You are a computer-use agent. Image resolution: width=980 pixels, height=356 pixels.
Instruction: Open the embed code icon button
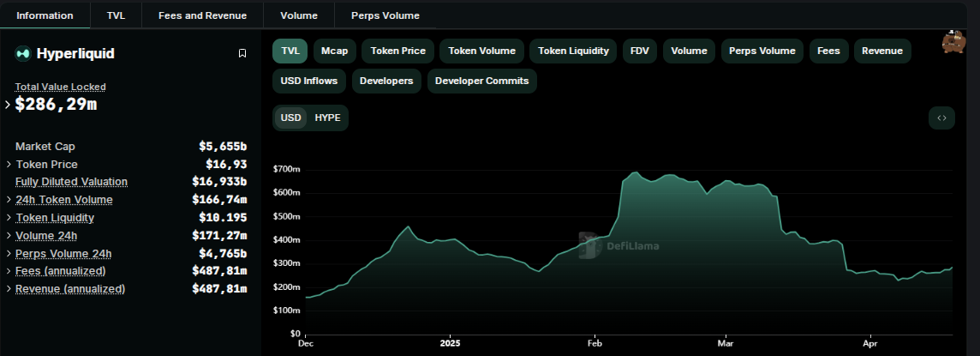941,118
